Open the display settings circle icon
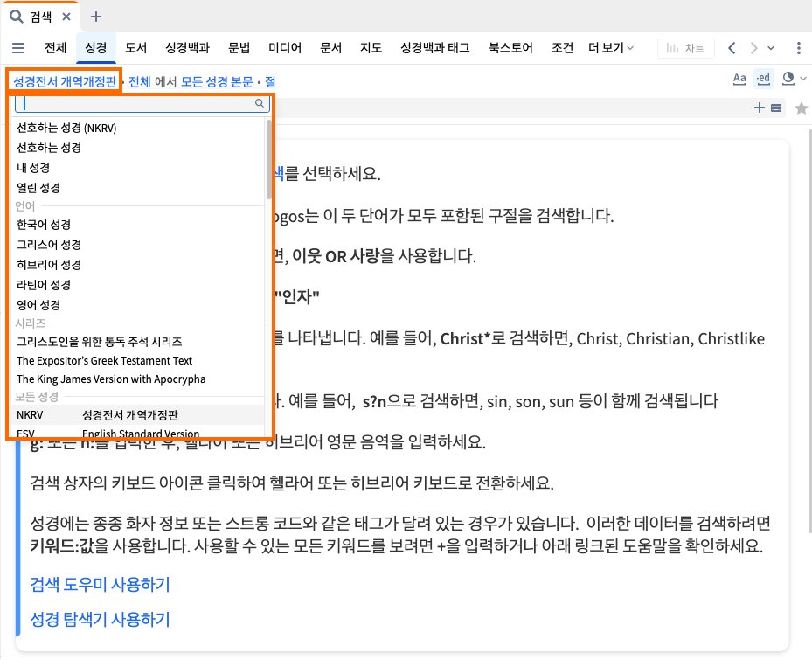812x660 pixels. (x=788, y=79)
